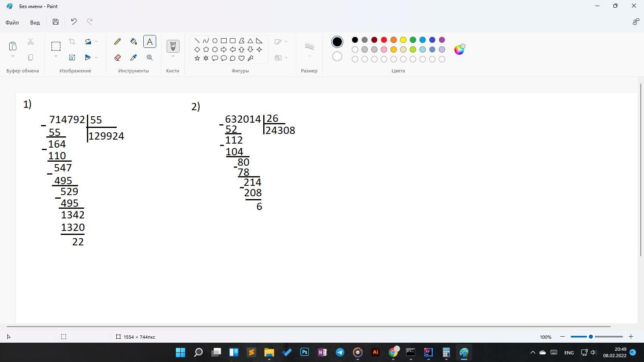The image size is (644, 362).
Task: Expand the Brushes dropdown arrow
Action: click(173, 56)
